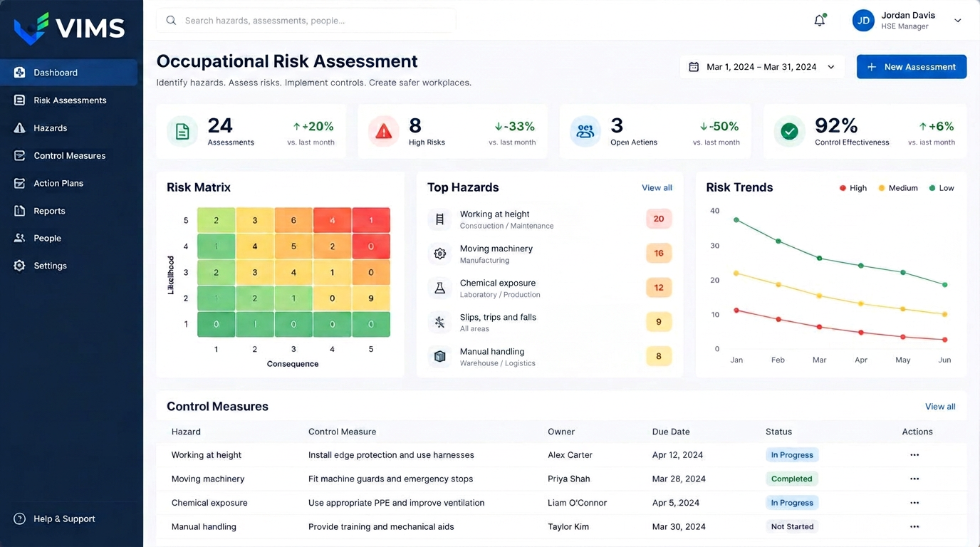The image size is (980, 547).
Task: Open Risk Assessments in the sidebar
Action: pos(69,100)
